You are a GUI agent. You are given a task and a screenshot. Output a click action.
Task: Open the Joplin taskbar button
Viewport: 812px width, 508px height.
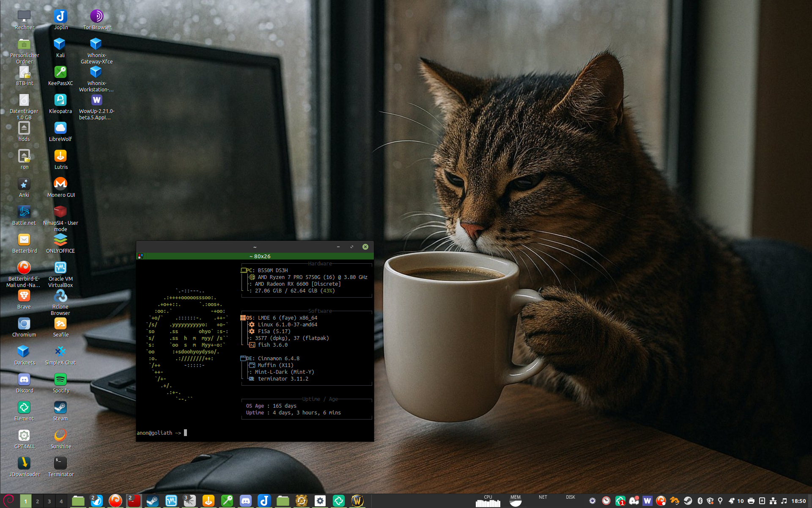tap(264, 501)
